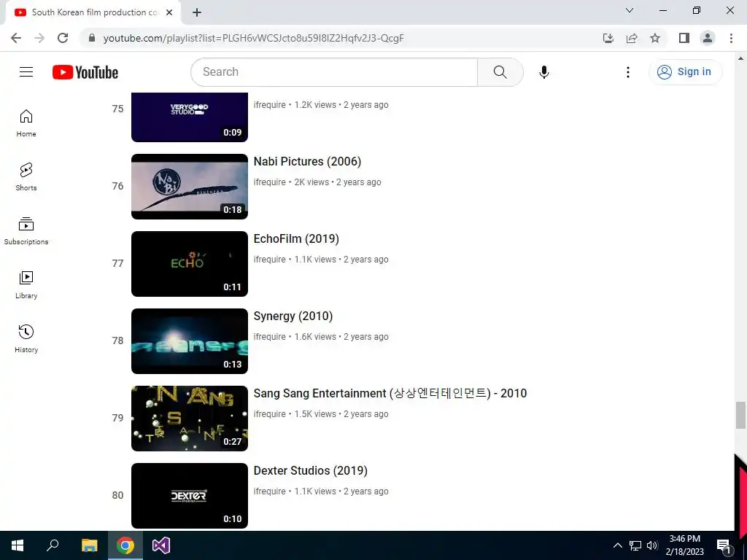Click ifrequire channel under EchoFilm
Viewport: 747px width, 560px height.
(x=270, y=260)
